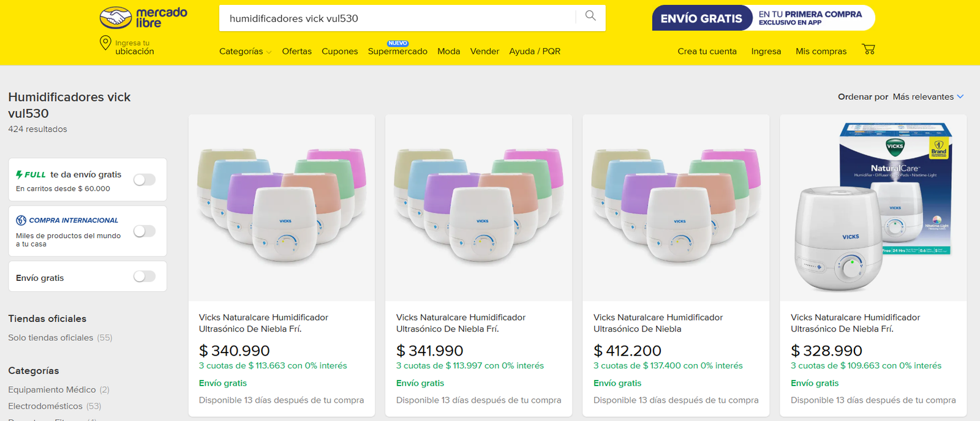Open the Cupones menu item
980x421 pixels.
339,51
